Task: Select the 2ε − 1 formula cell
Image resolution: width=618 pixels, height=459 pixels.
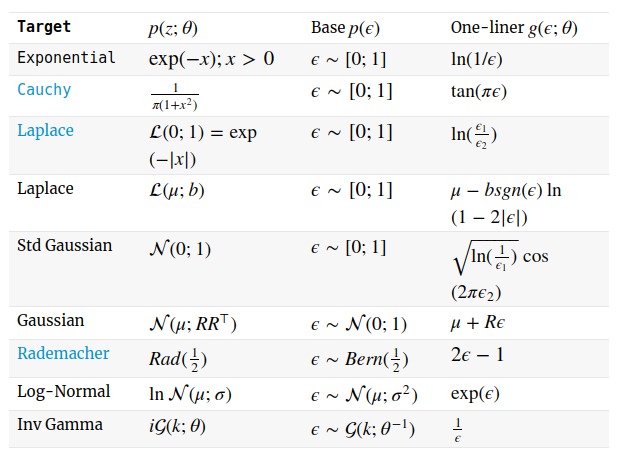Action: (x=476, y=355)
